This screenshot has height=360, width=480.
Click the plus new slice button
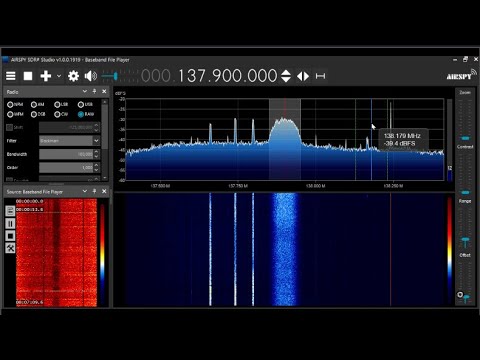pos(46,76)
